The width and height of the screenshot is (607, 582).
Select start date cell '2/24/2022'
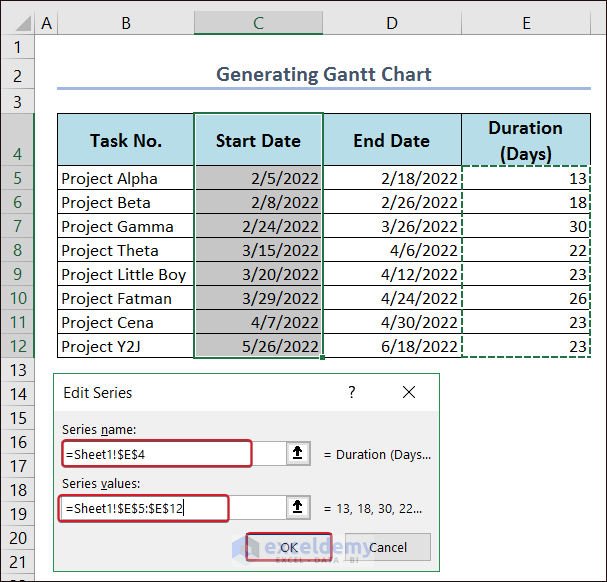coord(258,226)
